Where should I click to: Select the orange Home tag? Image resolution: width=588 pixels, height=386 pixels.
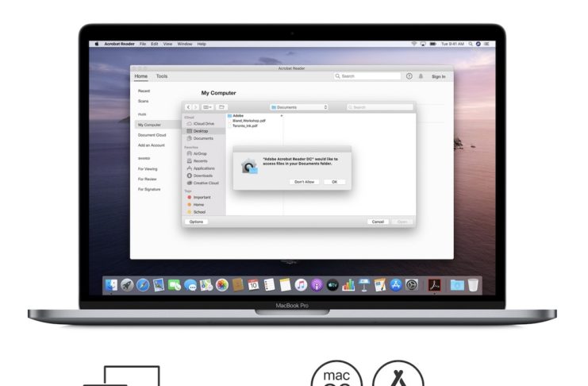click(x=198, y=205)
